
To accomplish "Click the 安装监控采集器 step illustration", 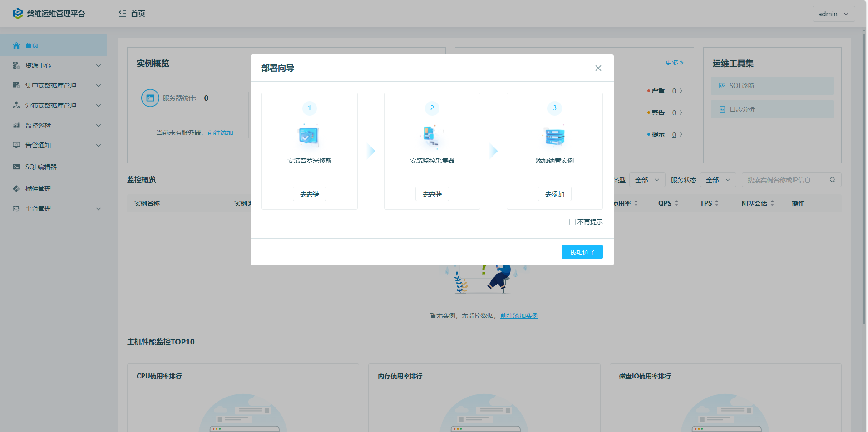I will pos(432,136).
